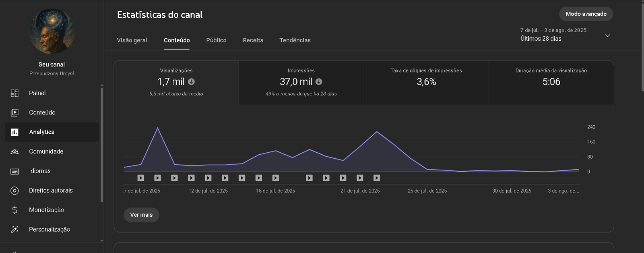Click the 30 de jul. de 2025 axis label
This screenshot has width=644, height=253.
click(512, 191)
